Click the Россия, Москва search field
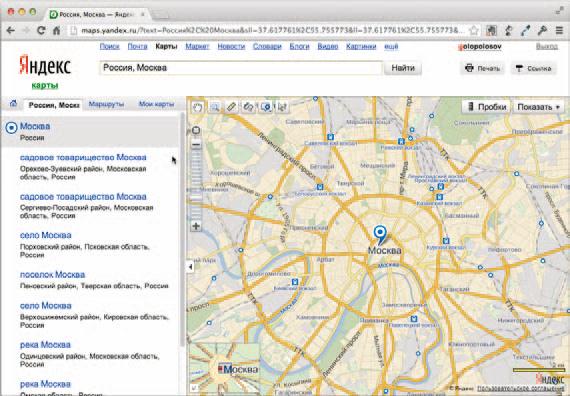Screen dimensions: 570x396 click(241, 68)
